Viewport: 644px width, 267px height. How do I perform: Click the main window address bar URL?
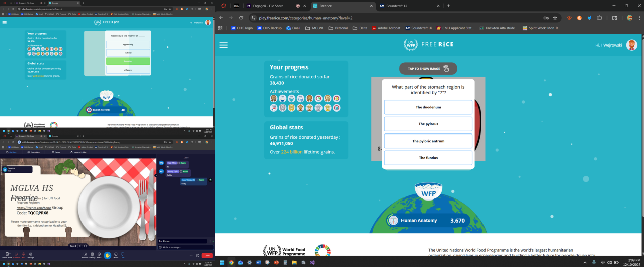coord(305,18)
